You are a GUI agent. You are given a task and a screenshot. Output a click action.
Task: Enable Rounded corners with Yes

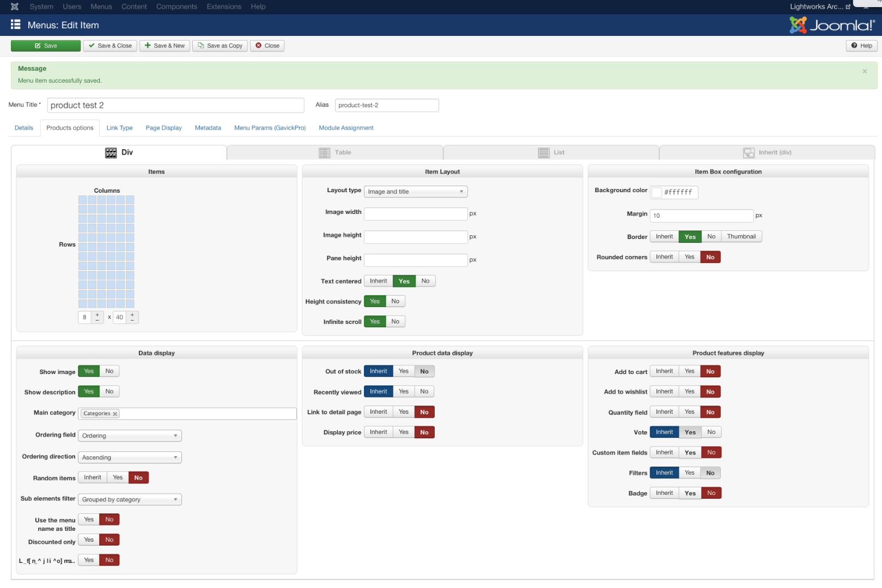pyautogui.click(x=689, y=257)
